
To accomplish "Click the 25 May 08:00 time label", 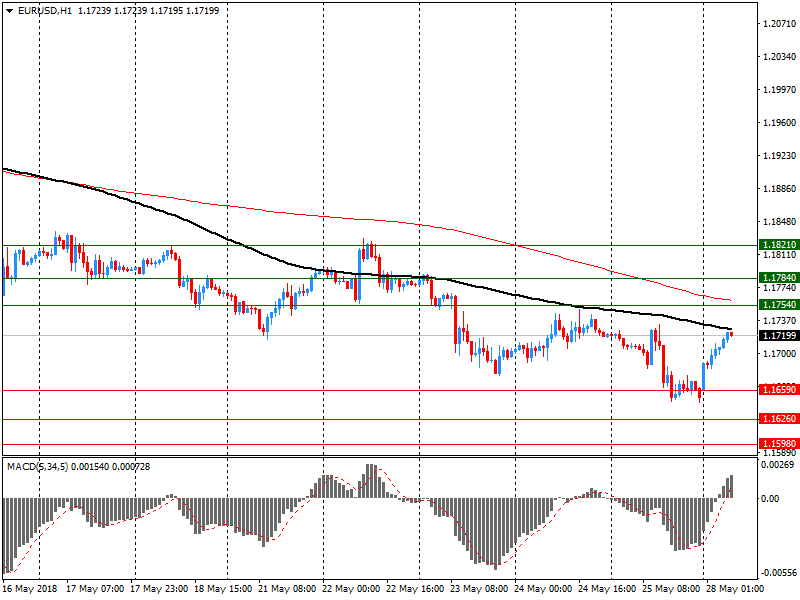I will 671,589.
